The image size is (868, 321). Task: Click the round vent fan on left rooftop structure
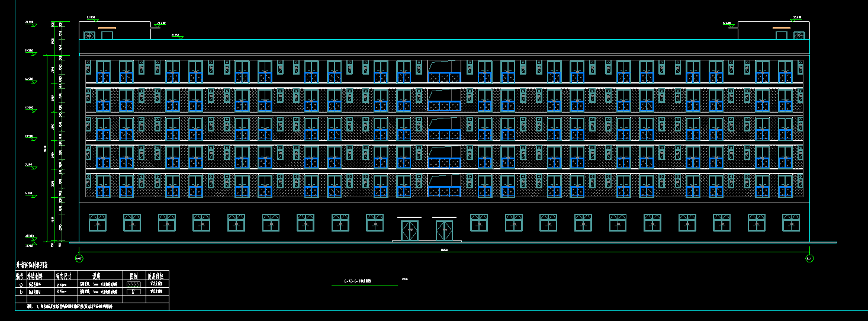[x=89, y=36]
